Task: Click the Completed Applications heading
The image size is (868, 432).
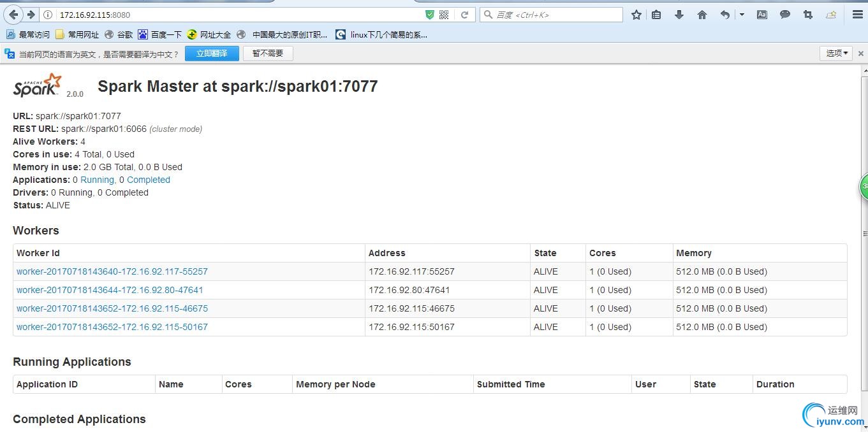Action: click(79, 419)
